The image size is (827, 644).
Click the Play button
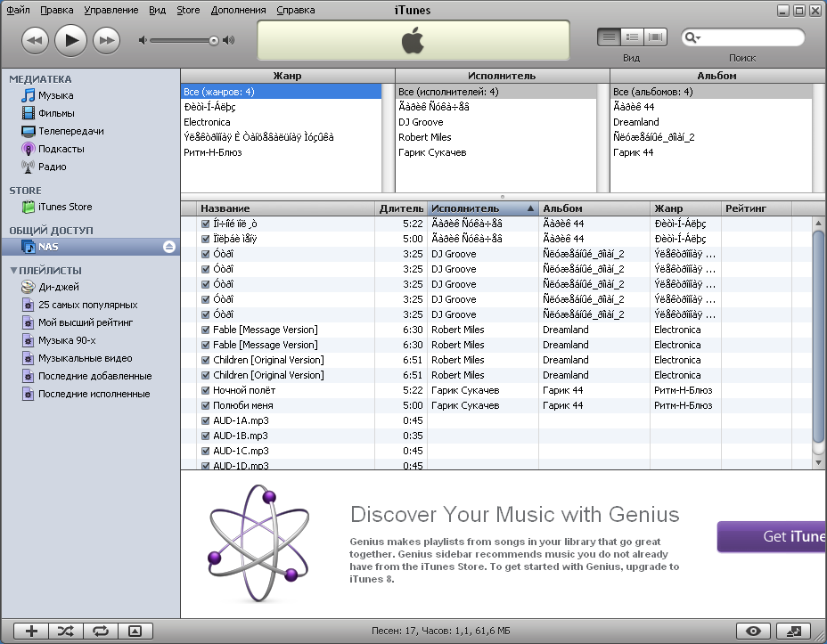[70, 40]
